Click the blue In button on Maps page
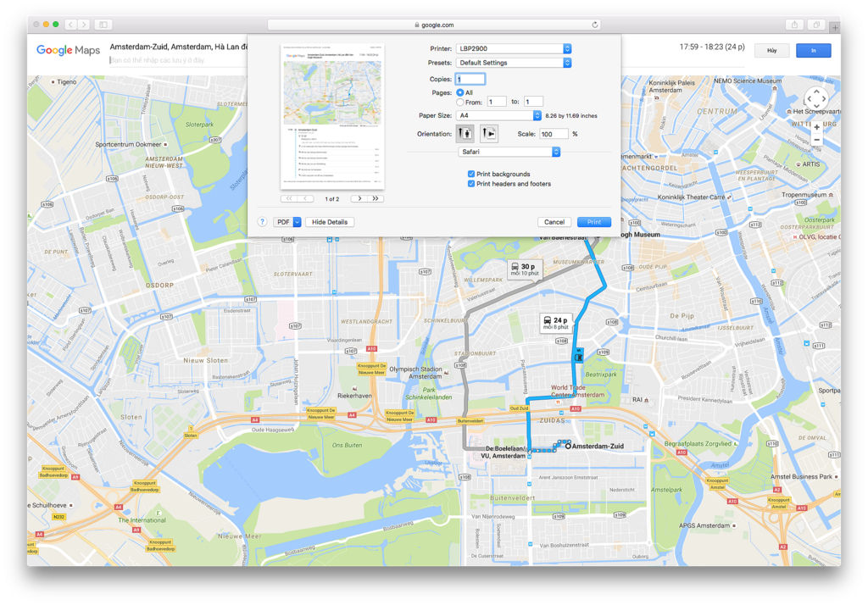868x605 pixels. point(813,50)
